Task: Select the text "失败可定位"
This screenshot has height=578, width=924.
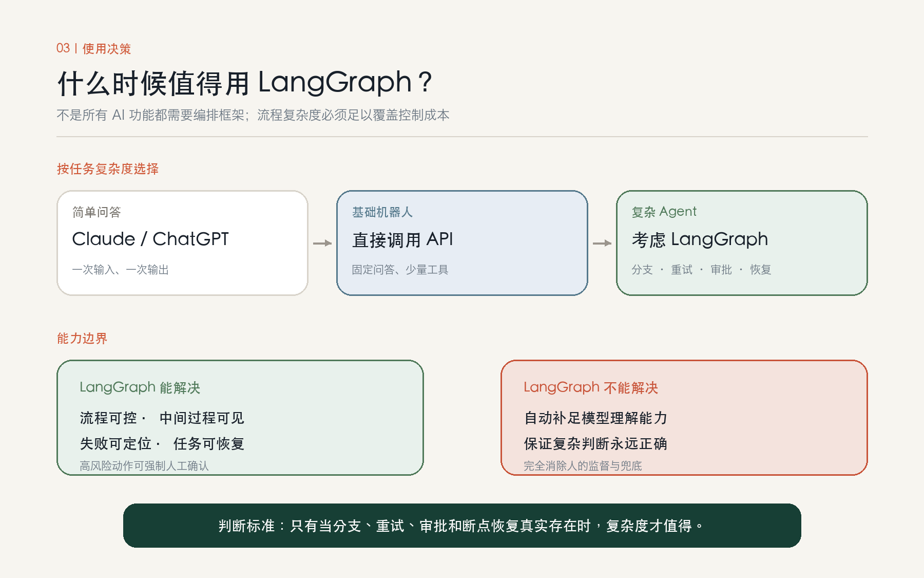Action: click(115, 444)
